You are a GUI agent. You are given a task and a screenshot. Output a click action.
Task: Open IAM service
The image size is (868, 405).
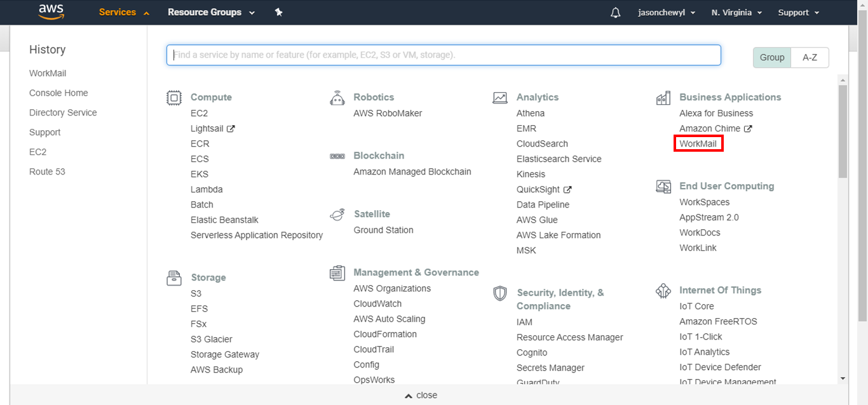tap(525, 322)
